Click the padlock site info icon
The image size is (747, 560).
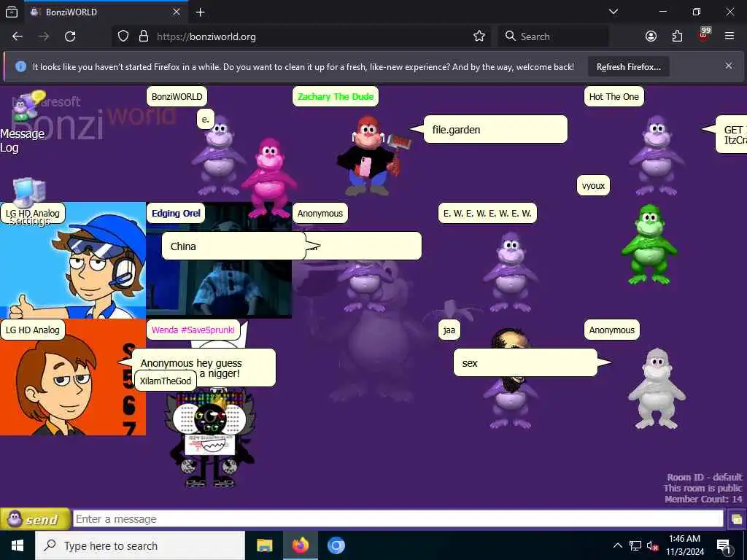coord(144,36)
